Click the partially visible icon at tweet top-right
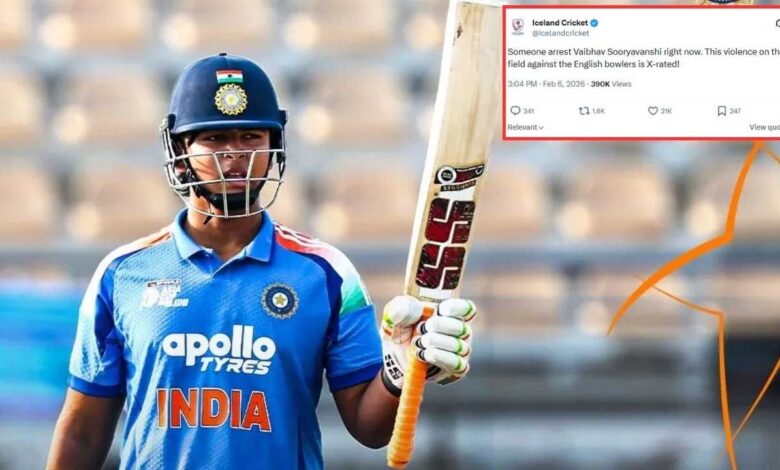The height and width of the screenshot is (470, 780). (x=778, y=23)
